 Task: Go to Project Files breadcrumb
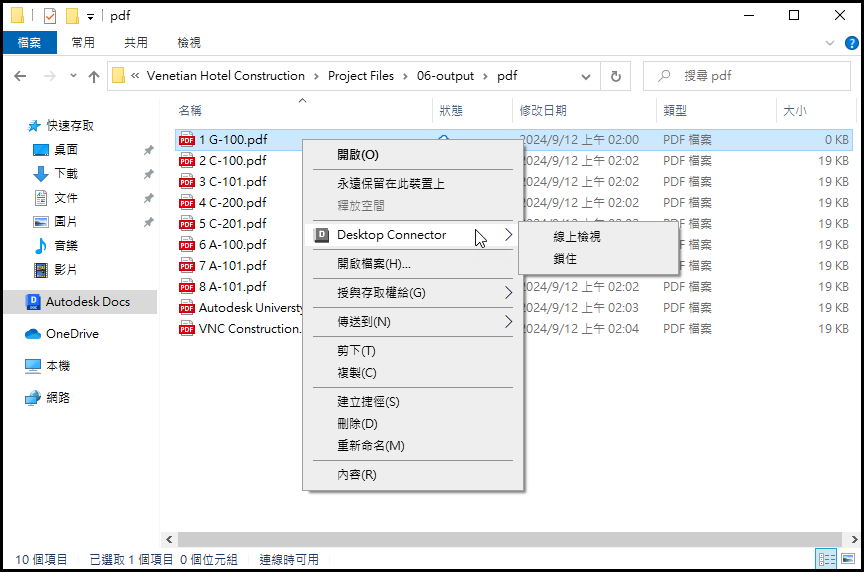click(x=361, y=76)
